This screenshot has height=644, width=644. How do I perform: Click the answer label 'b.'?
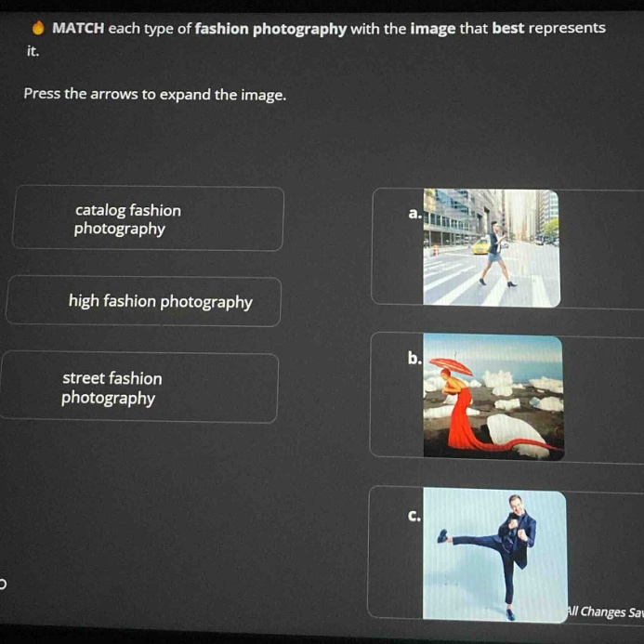[414, 359]
